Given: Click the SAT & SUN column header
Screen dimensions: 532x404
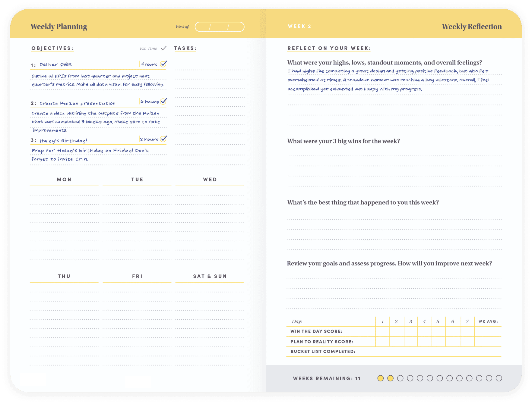Looking at the screenshot, I should (x=210, y=276).
